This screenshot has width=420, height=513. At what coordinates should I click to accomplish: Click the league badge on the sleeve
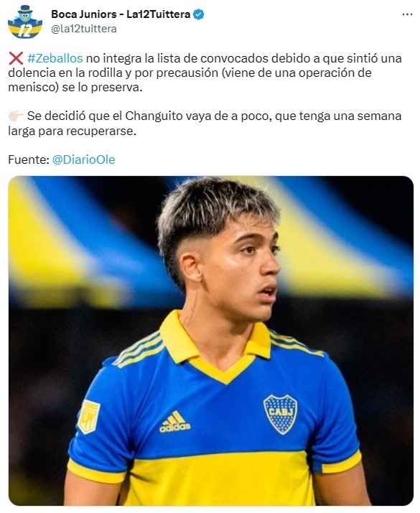pyautogui.click(x=88, y=417)
